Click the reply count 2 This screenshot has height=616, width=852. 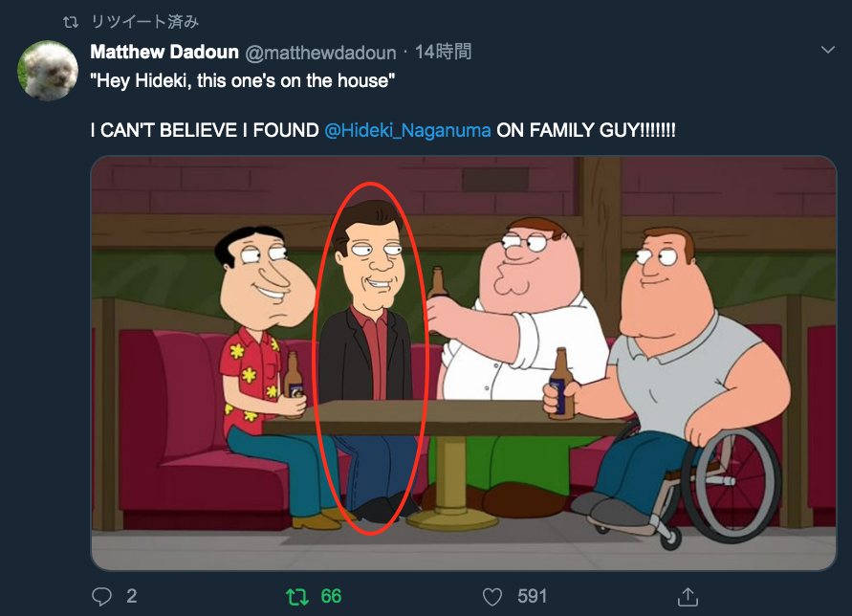pyautogui.click(x=132, y=597)
